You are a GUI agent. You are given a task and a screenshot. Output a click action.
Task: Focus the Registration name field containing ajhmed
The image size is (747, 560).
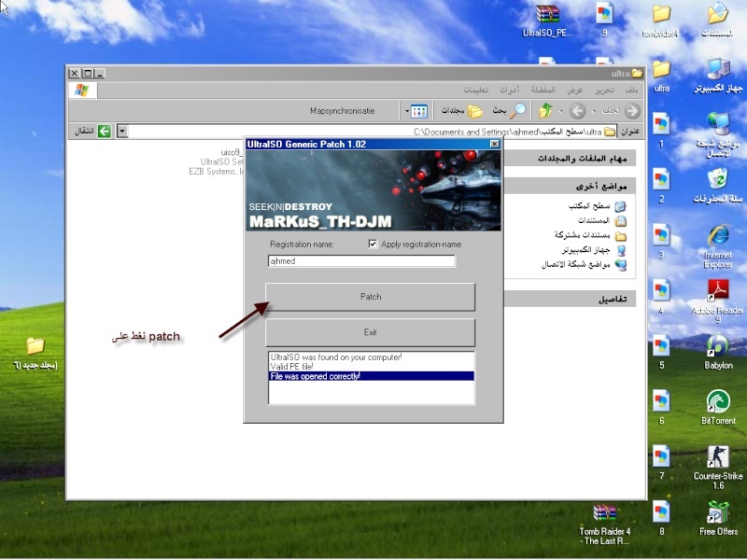point(361,261)
